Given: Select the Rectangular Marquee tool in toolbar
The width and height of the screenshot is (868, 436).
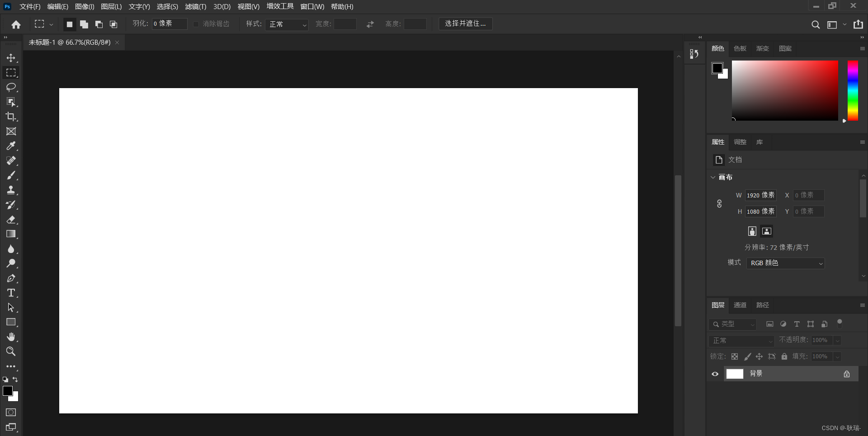Looking at the screenshot, I should 11,72.
